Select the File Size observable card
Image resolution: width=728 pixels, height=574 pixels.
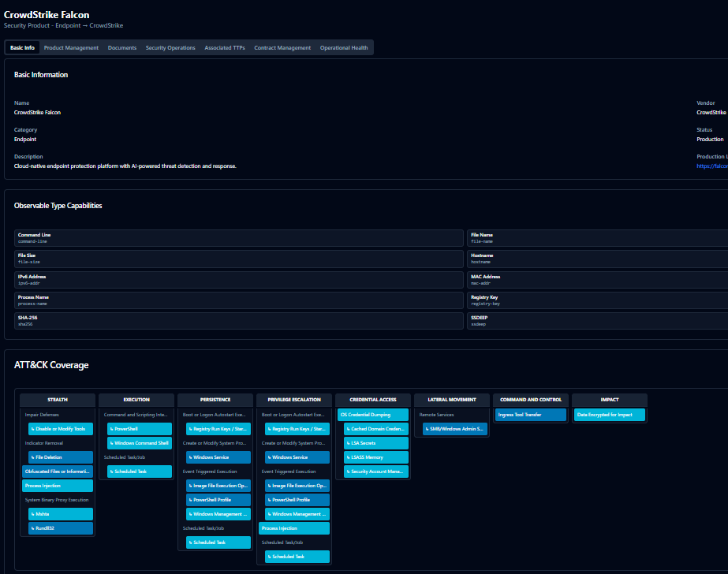point(239,259)
